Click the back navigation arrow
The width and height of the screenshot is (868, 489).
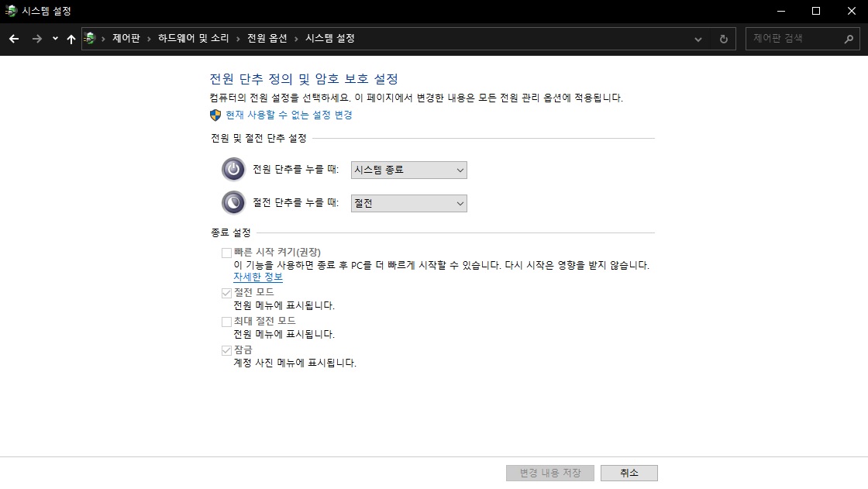click(x=13, y=39)
